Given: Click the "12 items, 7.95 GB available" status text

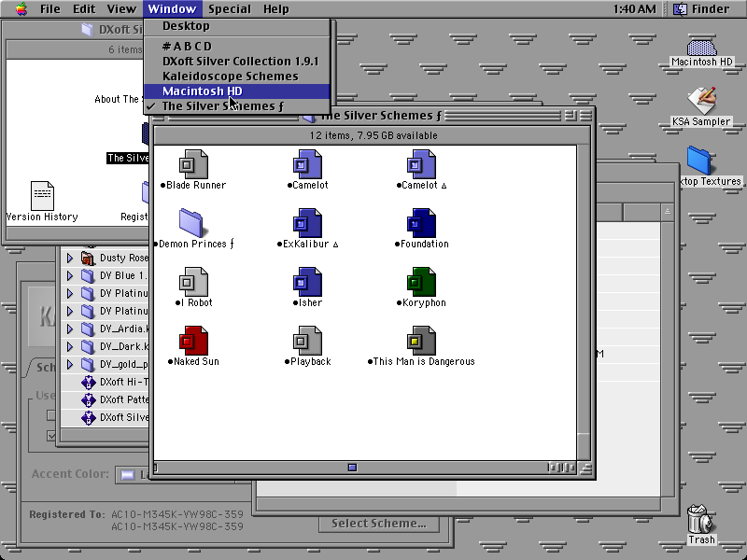Looking at the screenshot, I should tap(373, 135).
